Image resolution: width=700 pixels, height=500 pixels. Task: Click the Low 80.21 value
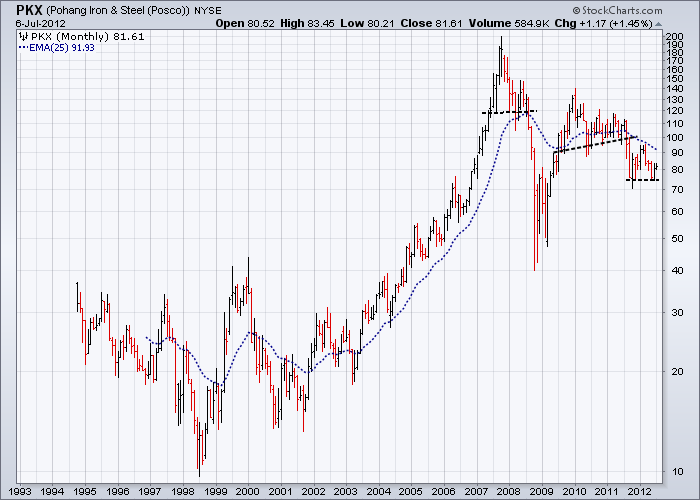[367, 24]
